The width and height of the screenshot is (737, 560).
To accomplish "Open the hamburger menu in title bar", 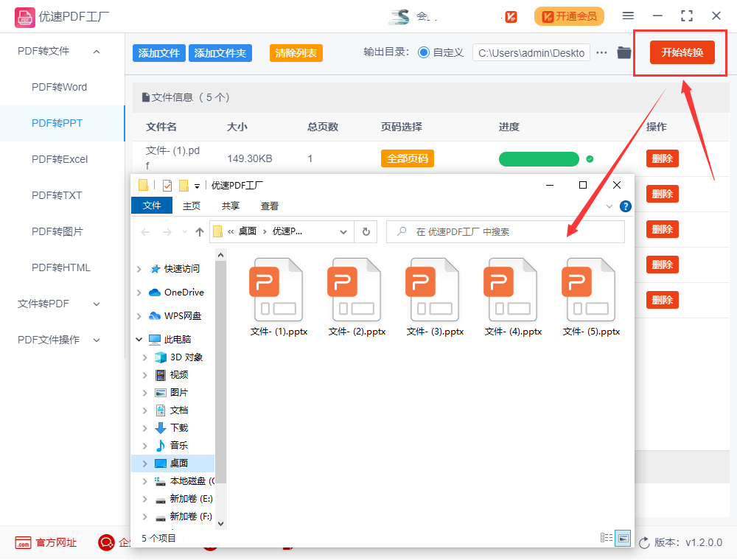I will coord(628,16).
